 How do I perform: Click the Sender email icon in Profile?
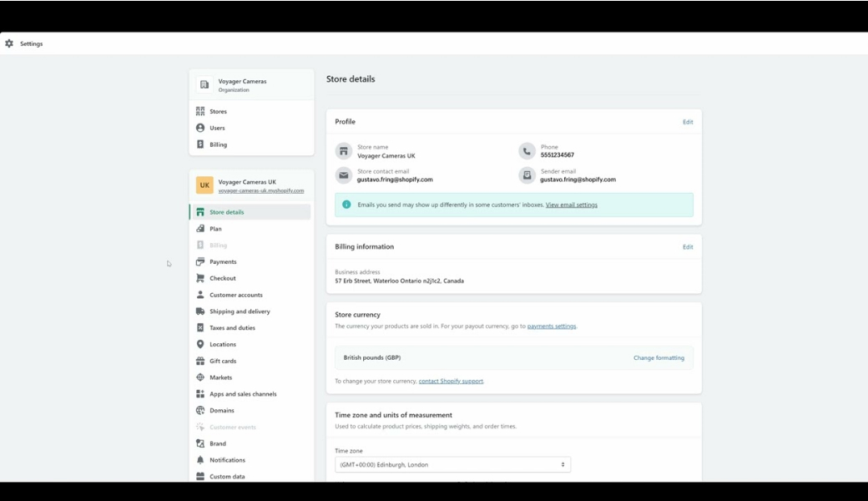point(527,175)
